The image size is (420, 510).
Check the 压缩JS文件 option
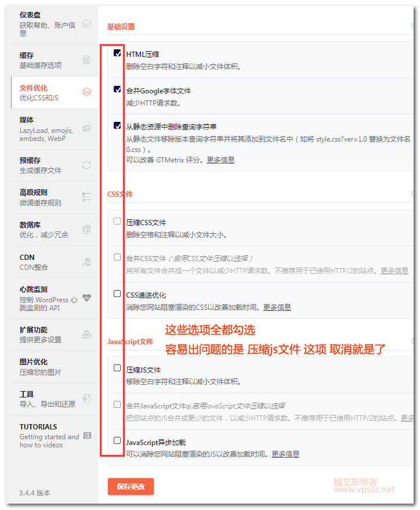click(117, 368)
